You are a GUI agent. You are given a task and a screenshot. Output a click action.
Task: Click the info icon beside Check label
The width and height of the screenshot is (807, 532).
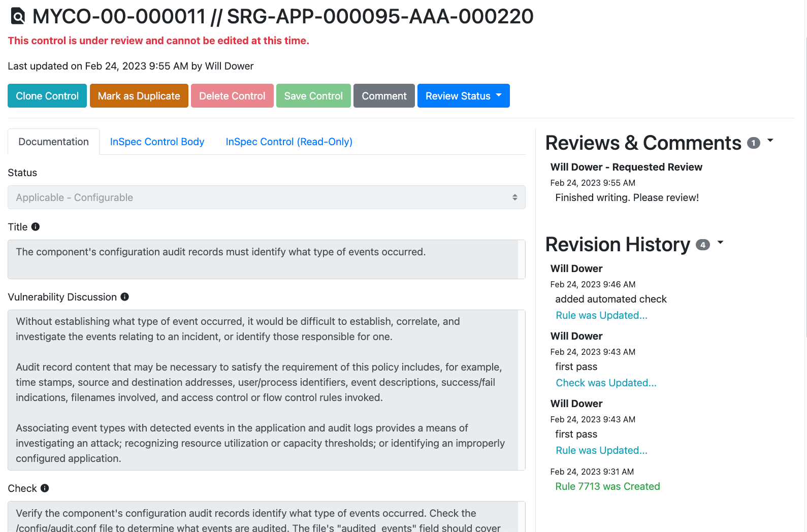pos(45,488)
